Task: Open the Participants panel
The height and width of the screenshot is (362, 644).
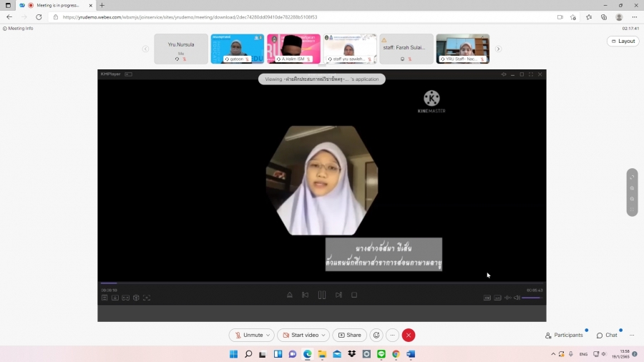Action: click(564, 335)
